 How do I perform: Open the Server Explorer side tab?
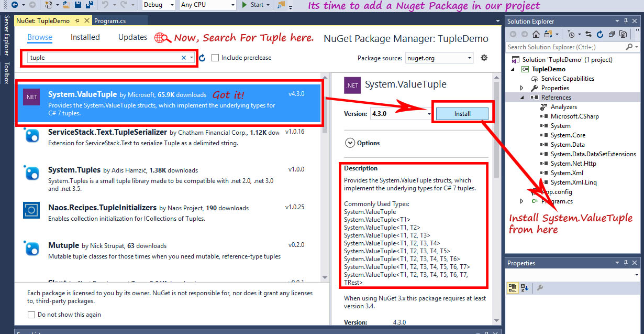(x=6, y=35)
